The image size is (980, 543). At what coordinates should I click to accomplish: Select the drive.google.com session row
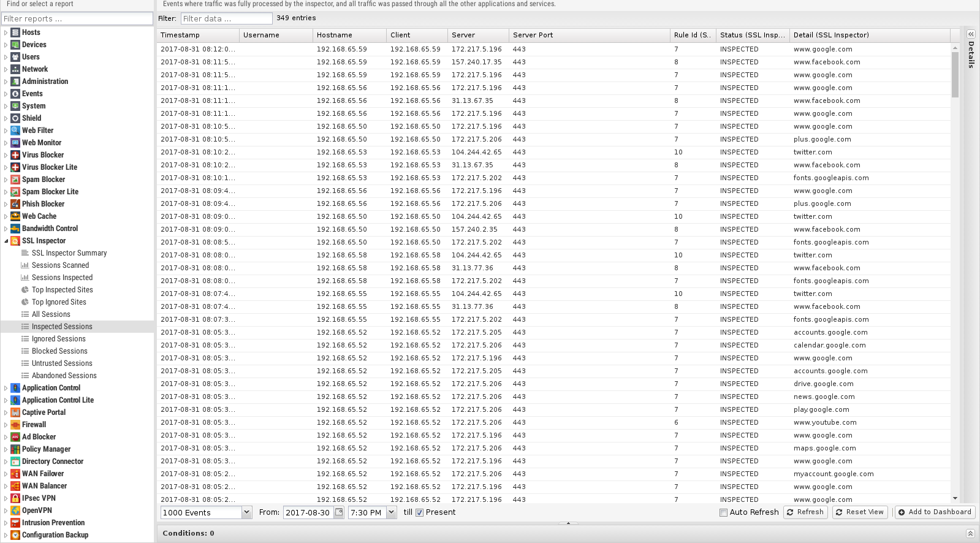(553, 384)
